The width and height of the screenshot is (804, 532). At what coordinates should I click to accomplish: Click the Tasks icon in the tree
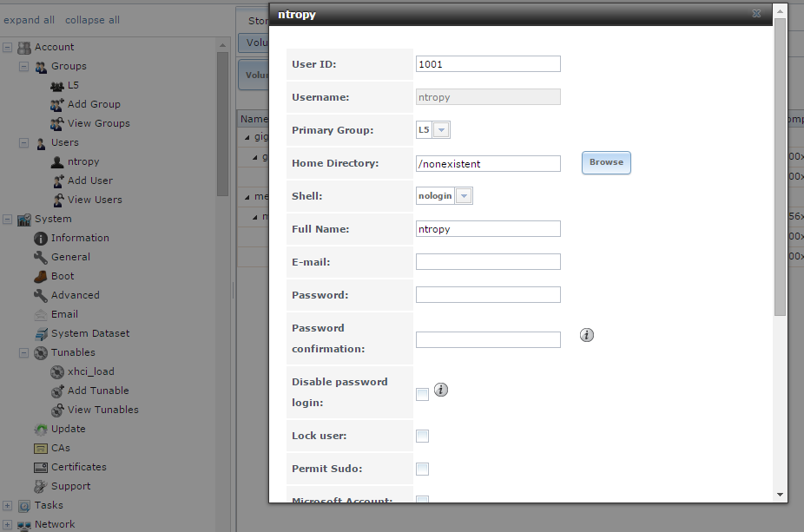(24, 506)
